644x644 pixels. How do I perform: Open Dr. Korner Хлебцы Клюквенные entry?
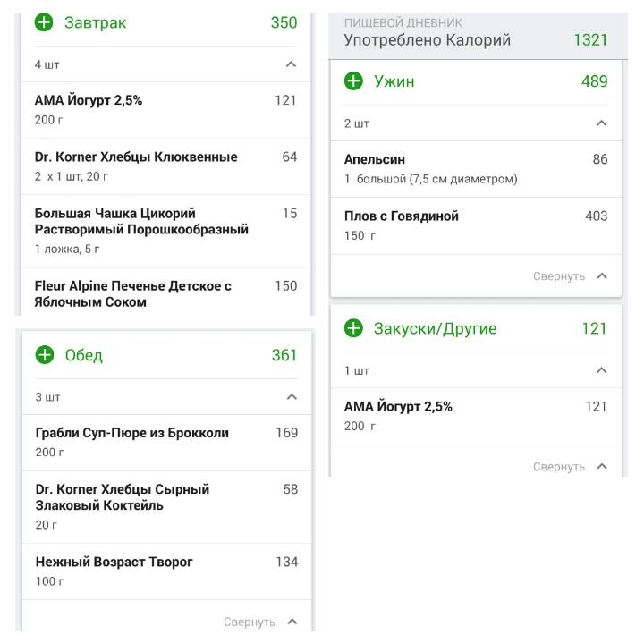(x=166, y=166)
